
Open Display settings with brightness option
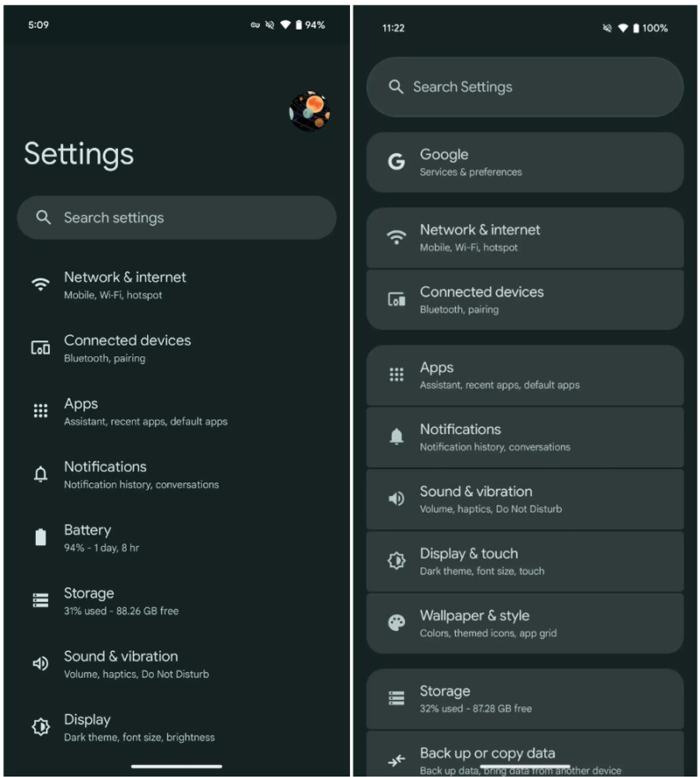177,727
